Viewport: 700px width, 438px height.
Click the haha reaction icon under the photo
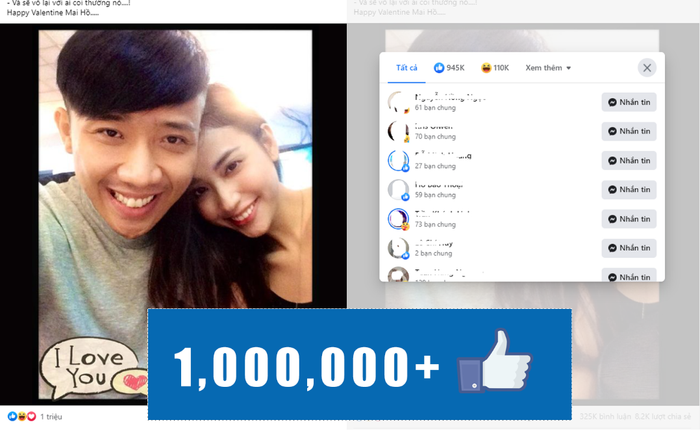tap(21, 416)
